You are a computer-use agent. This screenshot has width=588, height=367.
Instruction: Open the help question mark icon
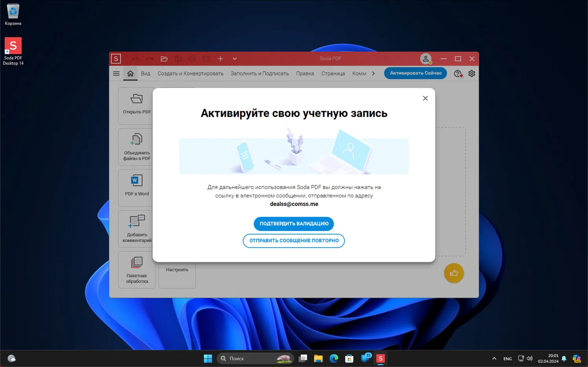click(458, 74)
